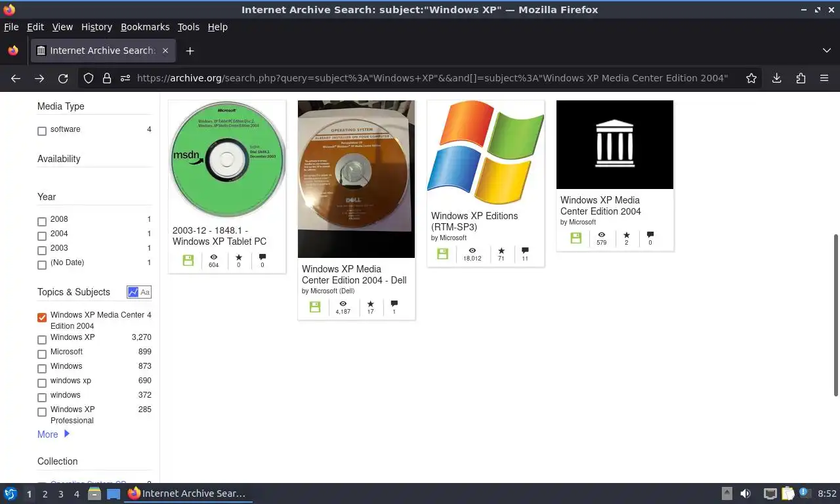Close the Internet Archive Search tab

[x=165, y=51]
